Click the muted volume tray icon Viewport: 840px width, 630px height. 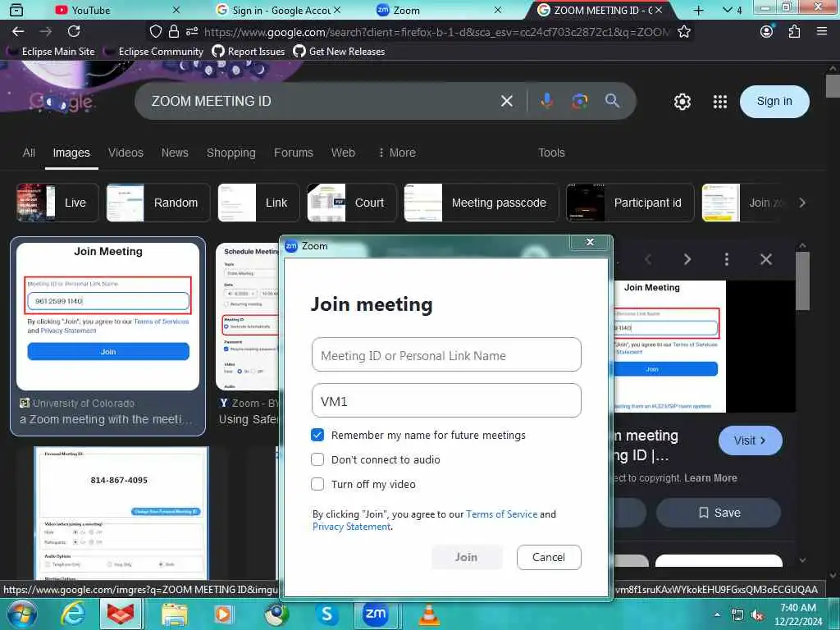click(x=757, y=615)
